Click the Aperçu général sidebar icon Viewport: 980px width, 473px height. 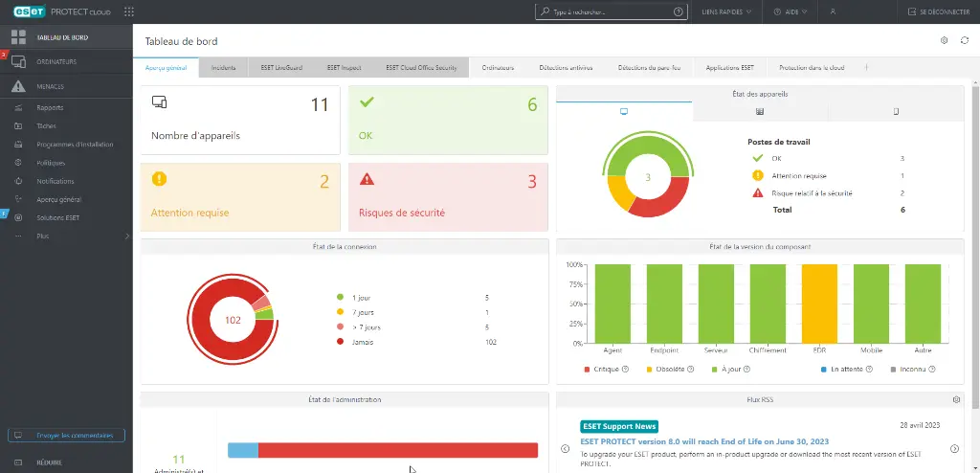[x=18, y=199]
